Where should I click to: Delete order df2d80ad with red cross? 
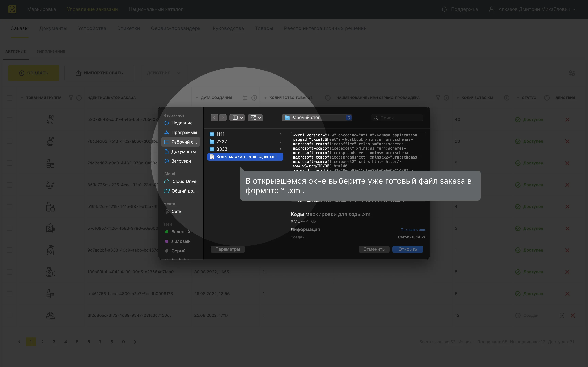pos(573,315)
